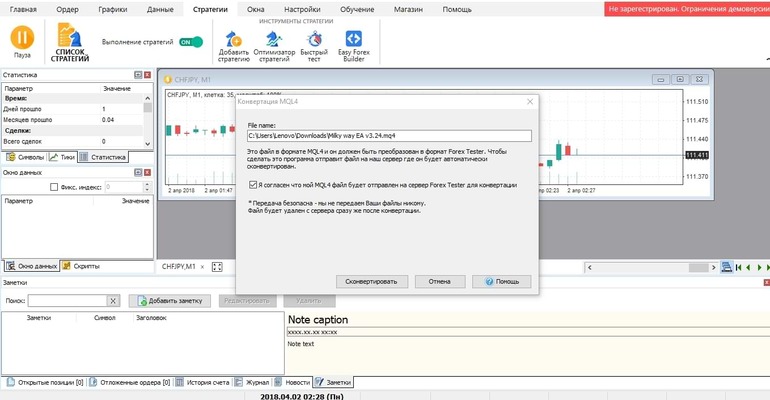Close the CHFJPY,M1 chart tab
The height and width of the screenshot is (400, 770).
point(202,267)
